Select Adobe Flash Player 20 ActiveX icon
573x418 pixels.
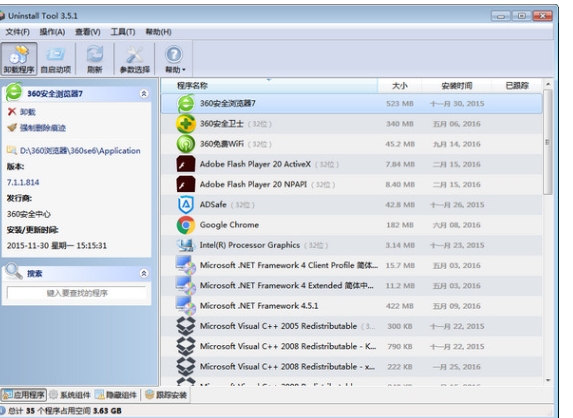pyautogui.click(x=186, y=164)
